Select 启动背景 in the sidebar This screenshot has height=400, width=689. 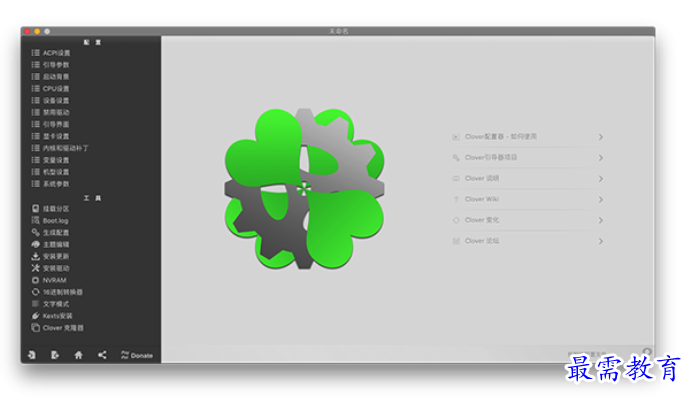pos(51,76)
